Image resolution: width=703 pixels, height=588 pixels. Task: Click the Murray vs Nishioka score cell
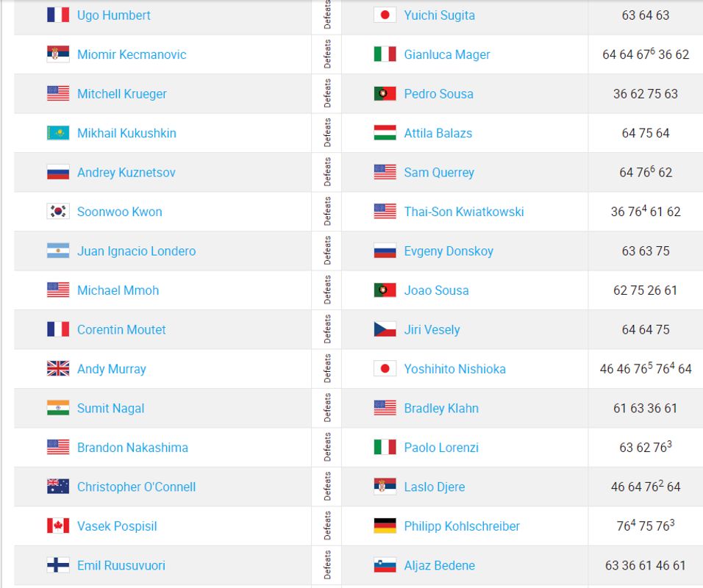pyautogui.click(x=645, y=369)
